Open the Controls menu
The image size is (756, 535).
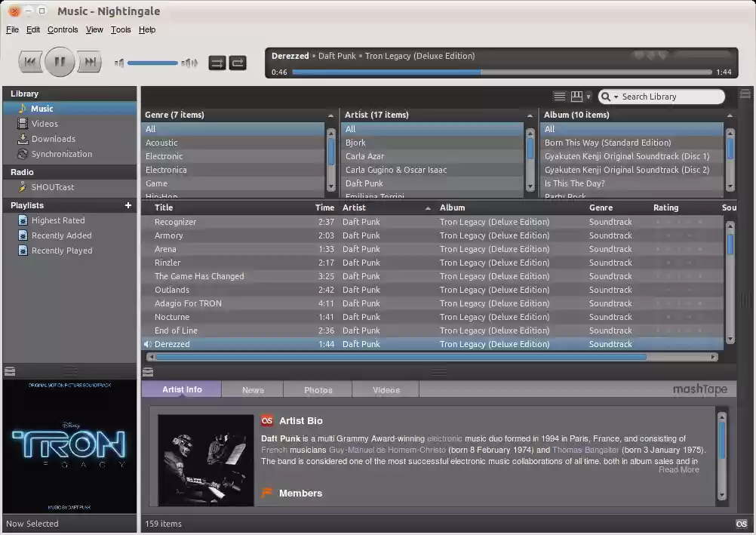pyautogui.click(x=63, y=29)
